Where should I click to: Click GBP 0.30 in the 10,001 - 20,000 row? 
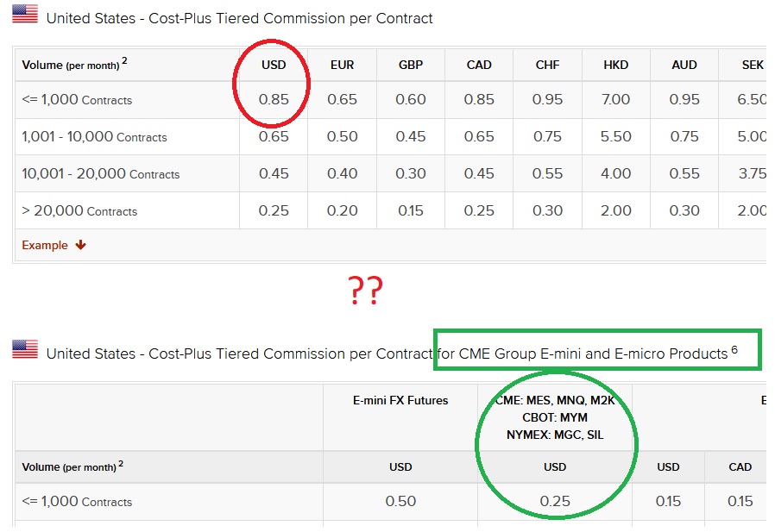tap(411, 173)
